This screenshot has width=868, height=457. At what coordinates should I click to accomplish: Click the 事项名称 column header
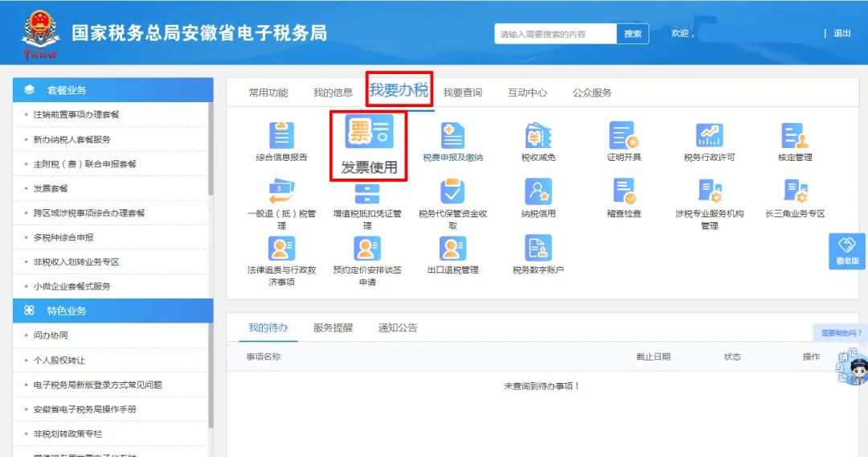[x=264, y=356]
